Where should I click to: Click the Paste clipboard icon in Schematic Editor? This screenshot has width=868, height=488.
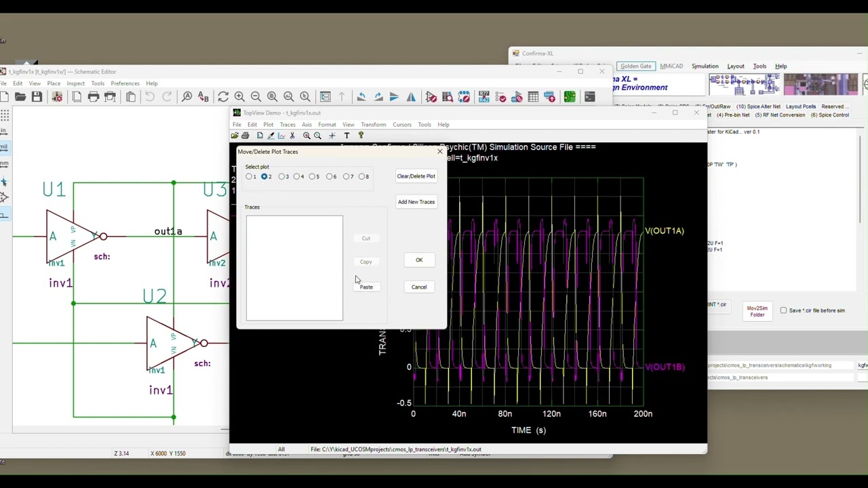(x=131, y=97)
